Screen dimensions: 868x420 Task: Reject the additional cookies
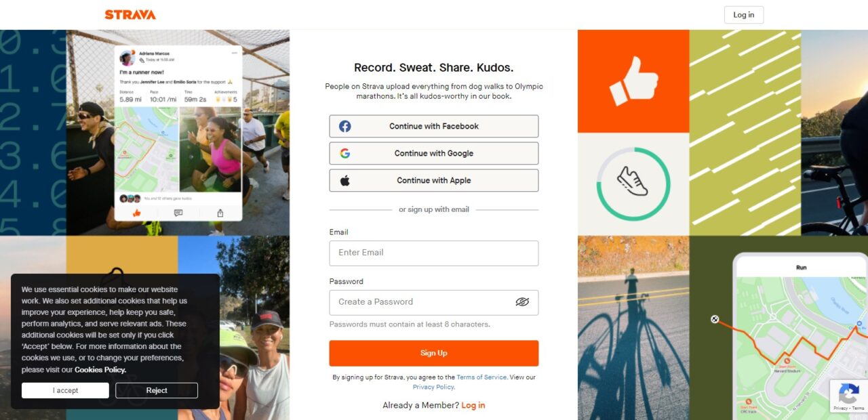pyautogui.click(x=157, y=390)
